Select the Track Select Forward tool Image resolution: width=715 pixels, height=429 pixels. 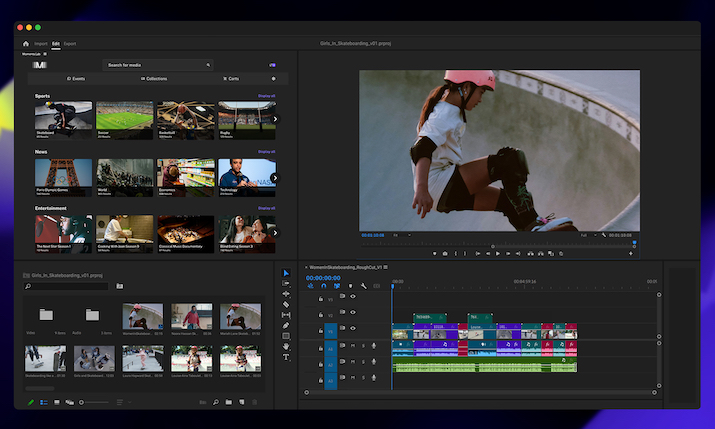pyautogui.click(x=286, y=283)
